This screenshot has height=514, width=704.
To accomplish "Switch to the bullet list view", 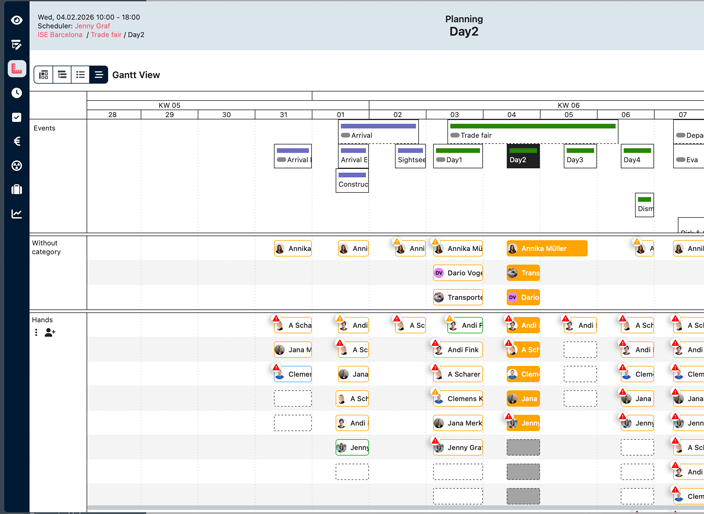I will (x=80, y=75).
